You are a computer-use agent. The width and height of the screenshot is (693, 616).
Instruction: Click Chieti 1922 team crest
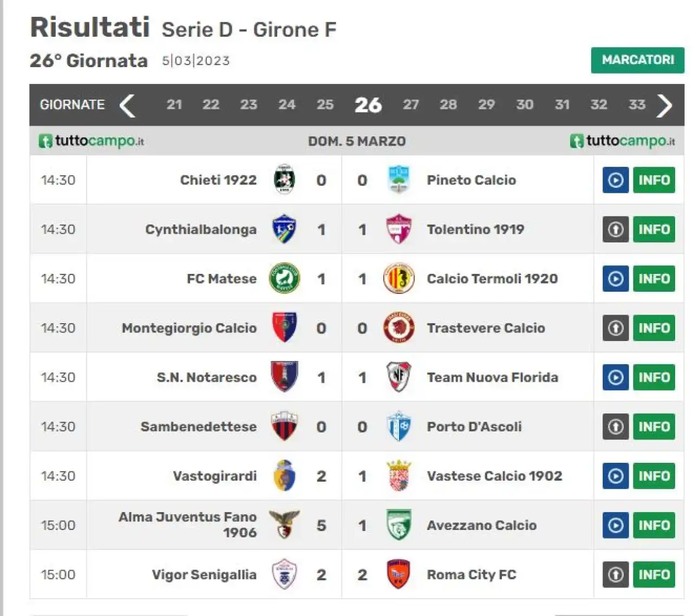tap(285, 180)
